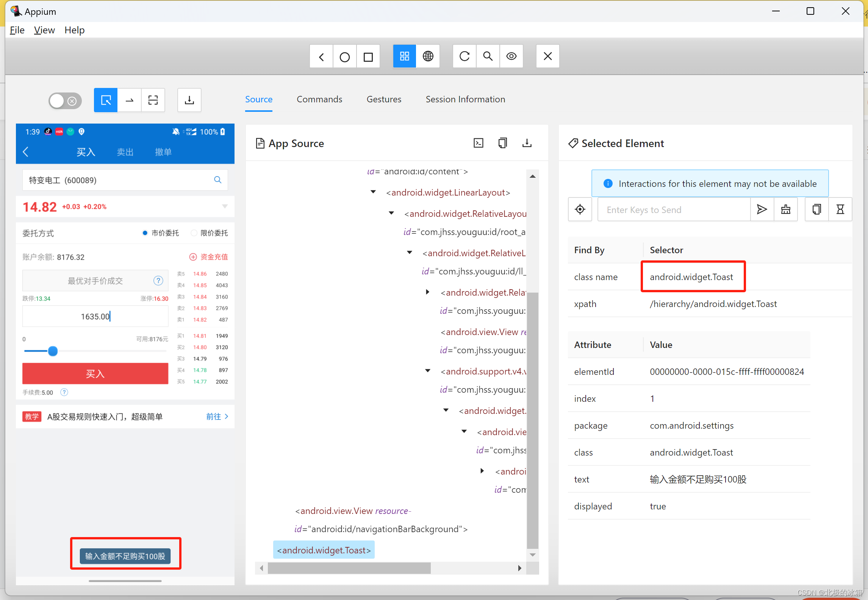This screenshot has width=868, height=600.
Task: Copy XML source to clipboard icon
Action: tap(502, 143)
